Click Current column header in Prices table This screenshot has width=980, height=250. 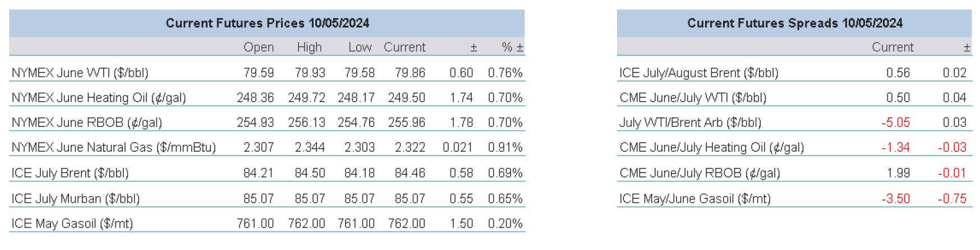pos(404,47)
